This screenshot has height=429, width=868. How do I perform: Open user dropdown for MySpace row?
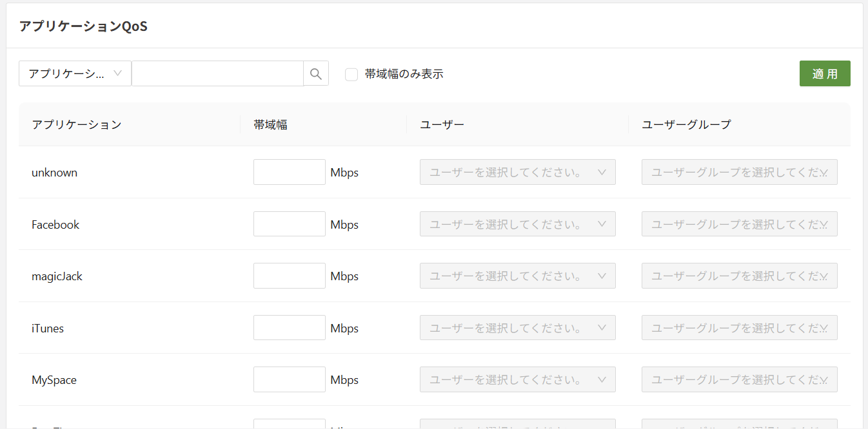[x=517, y=379]
